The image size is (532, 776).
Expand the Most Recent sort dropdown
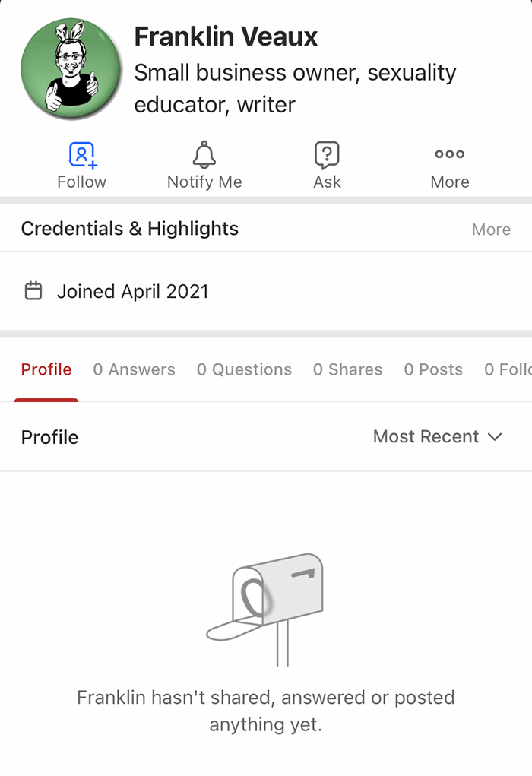pos(438,436)
